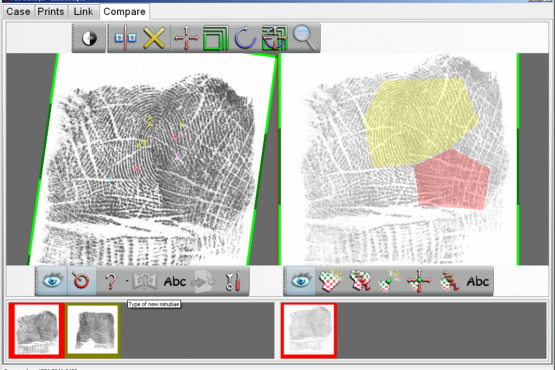Open the Case tab
This screenshot has height=370, width=555.
click(18, 11)
